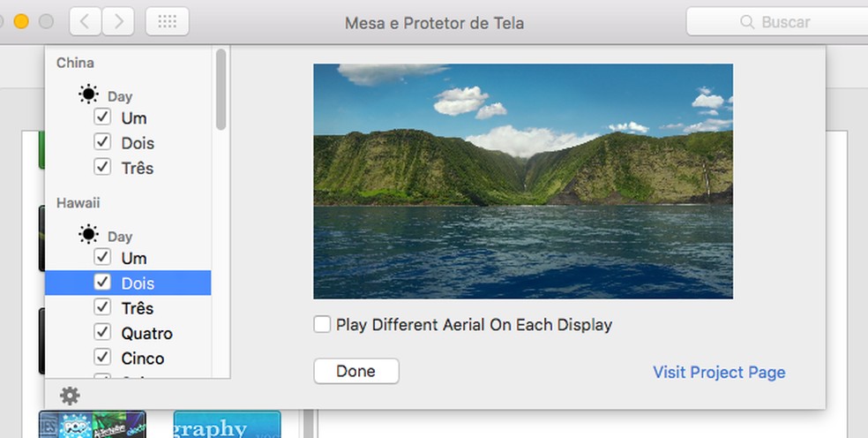The image size is (868, 438).
Task: Uncheck Hawaii Quatro checkbox
Action: 102,332
